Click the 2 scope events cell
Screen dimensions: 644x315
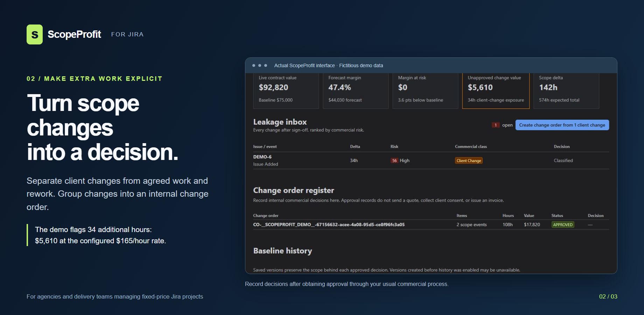point(471,225)
